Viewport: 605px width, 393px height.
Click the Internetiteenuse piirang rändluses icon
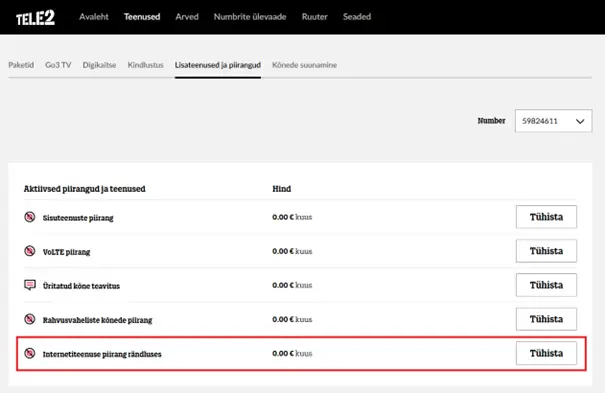pyautogui.click(x=30, y=353)
